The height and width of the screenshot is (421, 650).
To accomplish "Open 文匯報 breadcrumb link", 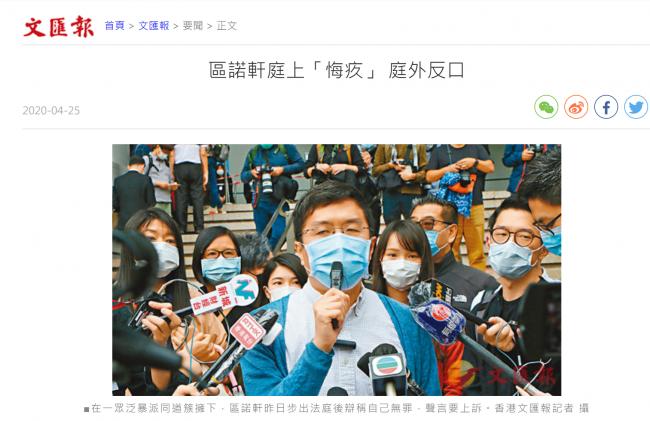I will 154,26.
